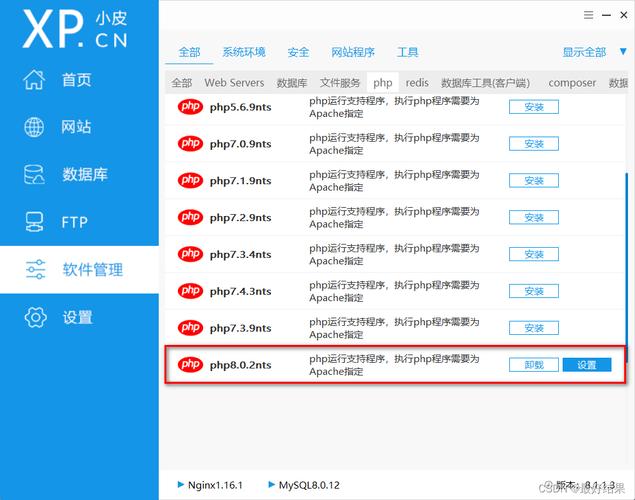Expand the 显示全部 dropdown arrow
This screenshot has width=635, height=500.
coord(623,52)
